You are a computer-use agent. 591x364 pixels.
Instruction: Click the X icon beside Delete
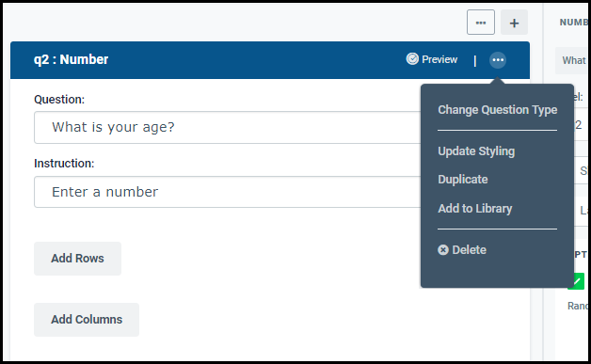coord(443,250)
